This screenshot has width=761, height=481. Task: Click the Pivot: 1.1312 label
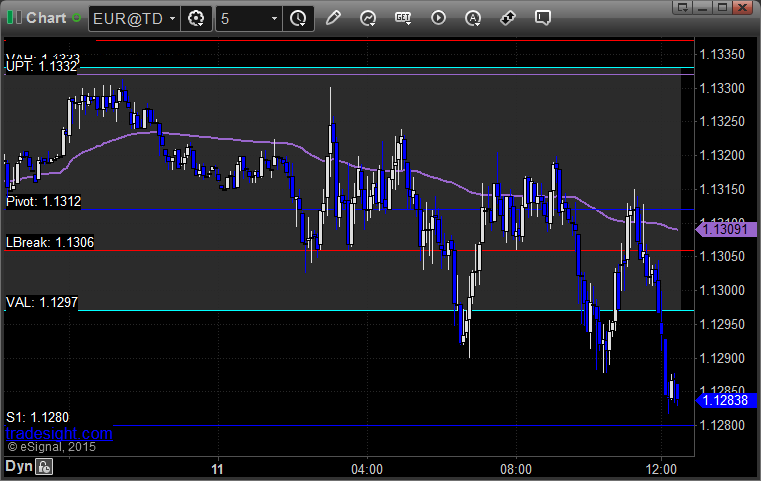(43, 201)
